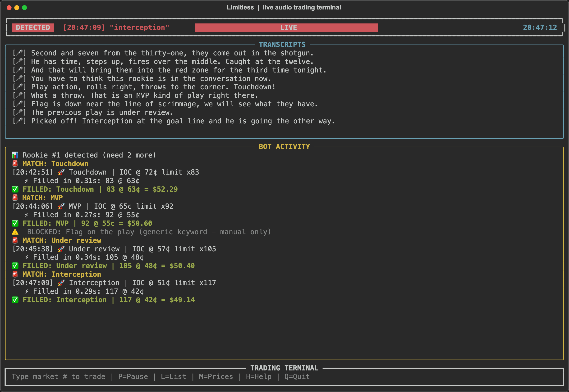The width and height of the screenshot is (569, 392).
Task: Click the rocket icon in the Interception IOC line
Action: pyautogui.click(x=61, y=283)
